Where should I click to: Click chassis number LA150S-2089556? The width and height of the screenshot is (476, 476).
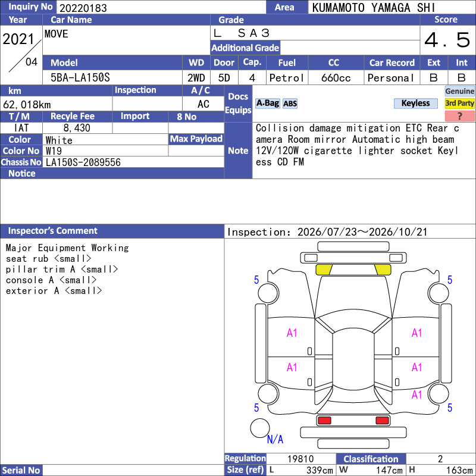click(x=83, y=162)
